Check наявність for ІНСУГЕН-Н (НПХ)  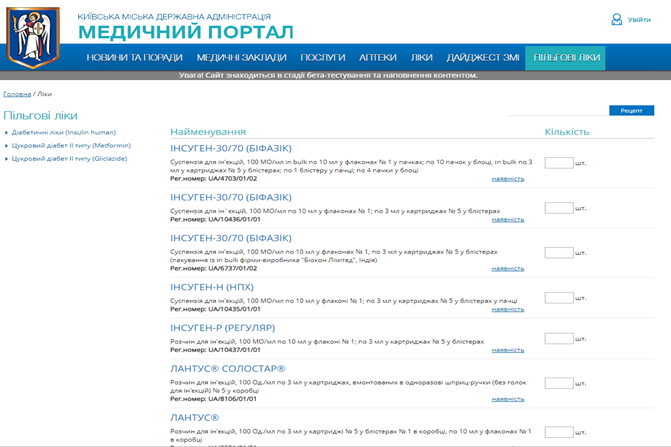507,311
